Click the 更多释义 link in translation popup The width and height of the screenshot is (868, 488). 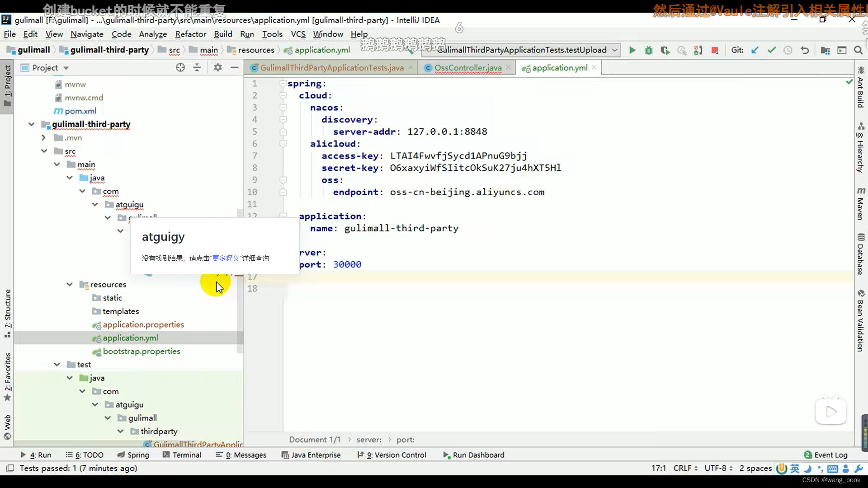click(x=226, y=258)
